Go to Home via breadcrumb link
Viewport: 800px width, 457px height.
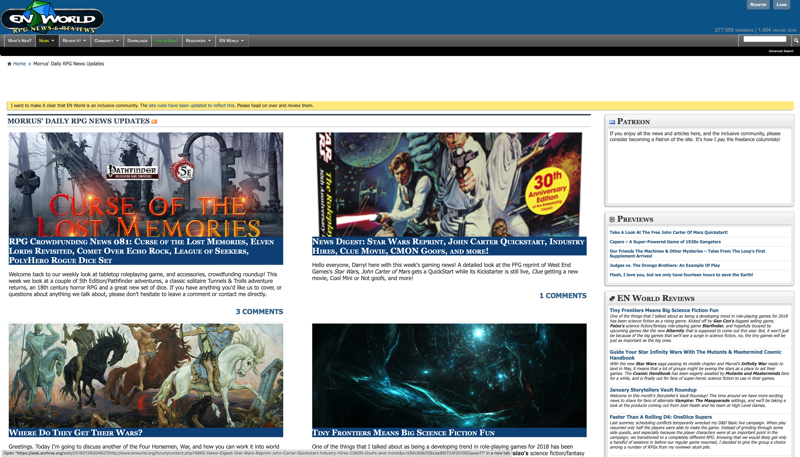coord(19,64)
